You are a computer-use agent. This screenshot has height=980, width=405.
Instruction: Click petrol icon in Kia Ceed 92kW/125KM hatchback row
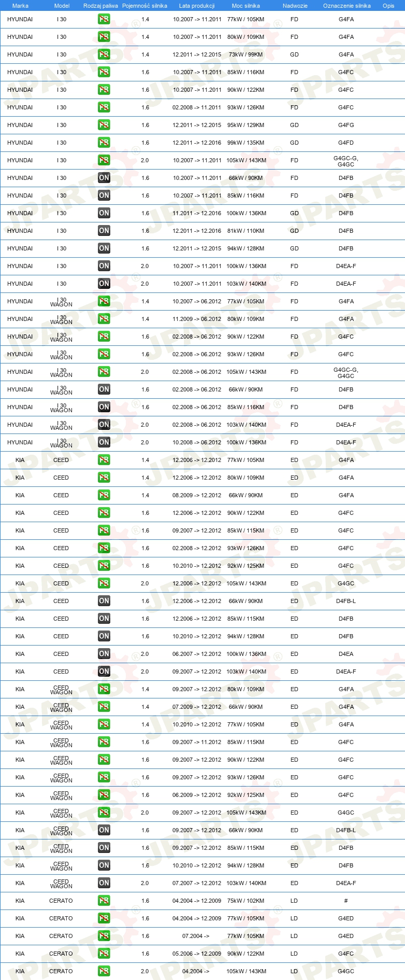coord(104,566)
